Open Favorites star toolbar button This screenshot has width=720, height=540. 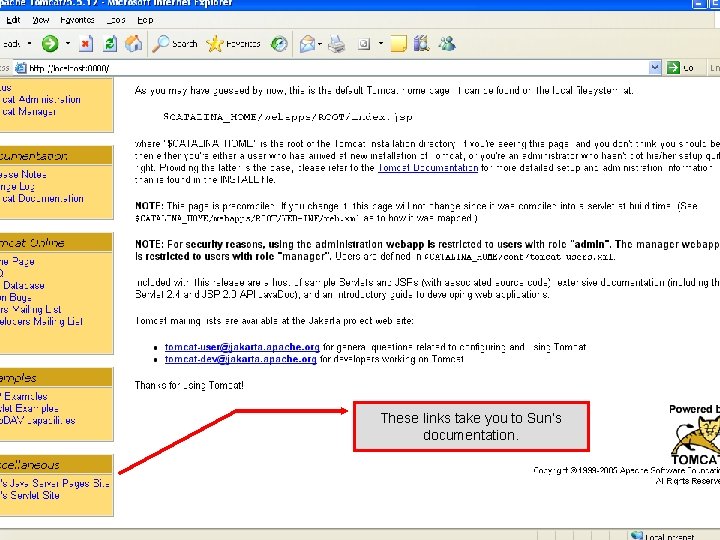click(x=233, y=44)
